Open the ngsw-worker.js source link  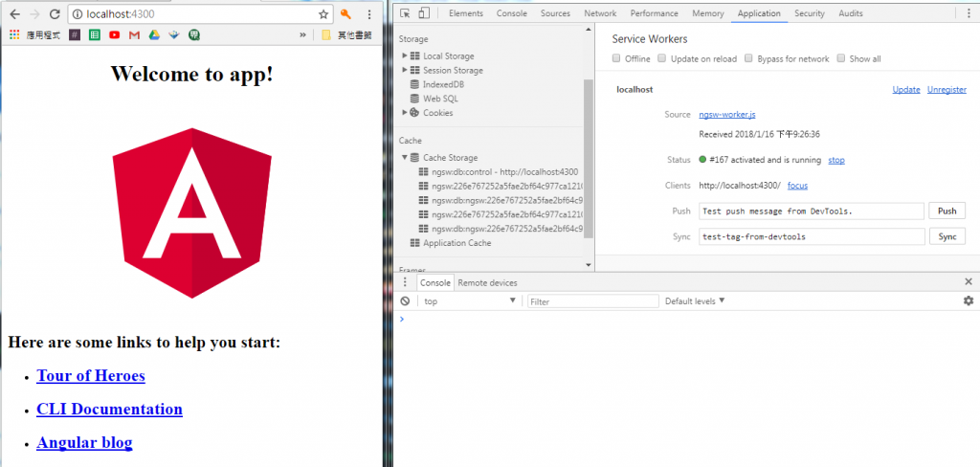tap(727, 115)
